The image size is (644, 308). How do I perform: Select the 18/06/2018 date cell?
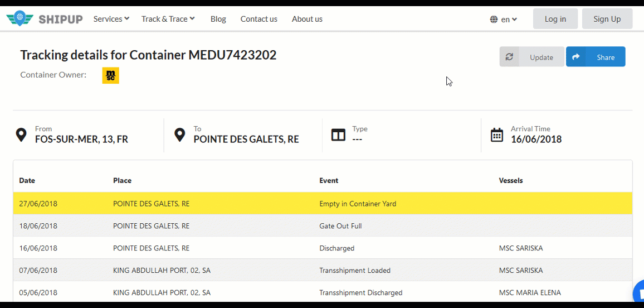[38, 226]
